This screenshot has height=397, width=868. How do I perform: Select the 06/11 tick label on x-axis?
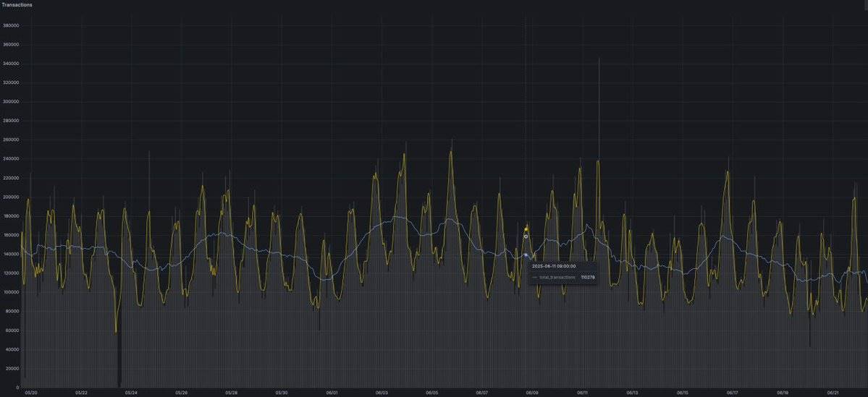tap(582, 393)
